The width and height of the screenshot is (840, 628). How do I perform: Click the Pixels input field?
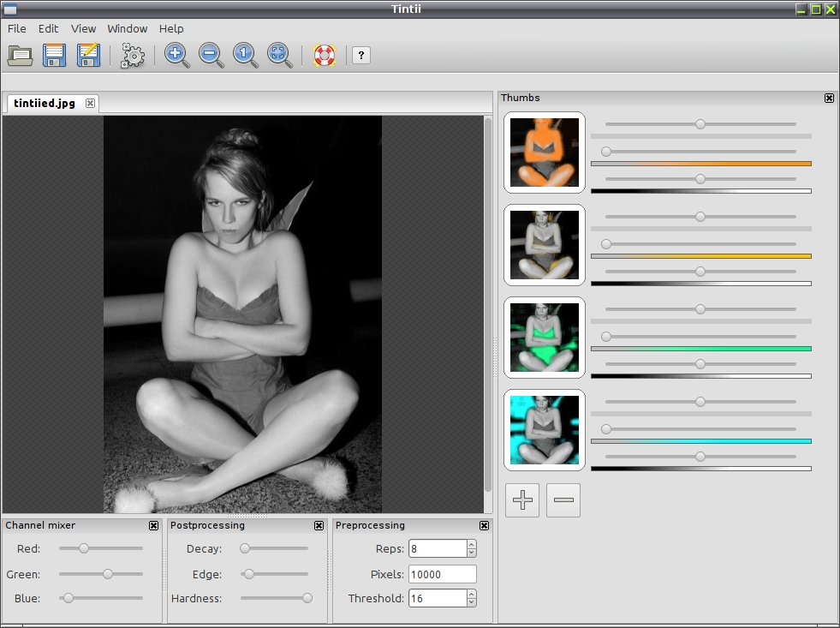pos(443,574)
